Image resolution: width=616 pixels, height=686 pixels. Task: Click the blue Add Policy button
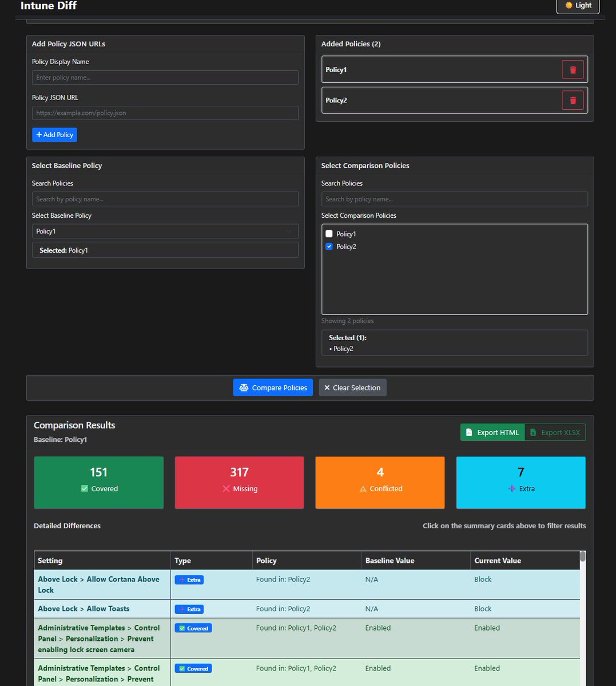click(x=54, y=135)
